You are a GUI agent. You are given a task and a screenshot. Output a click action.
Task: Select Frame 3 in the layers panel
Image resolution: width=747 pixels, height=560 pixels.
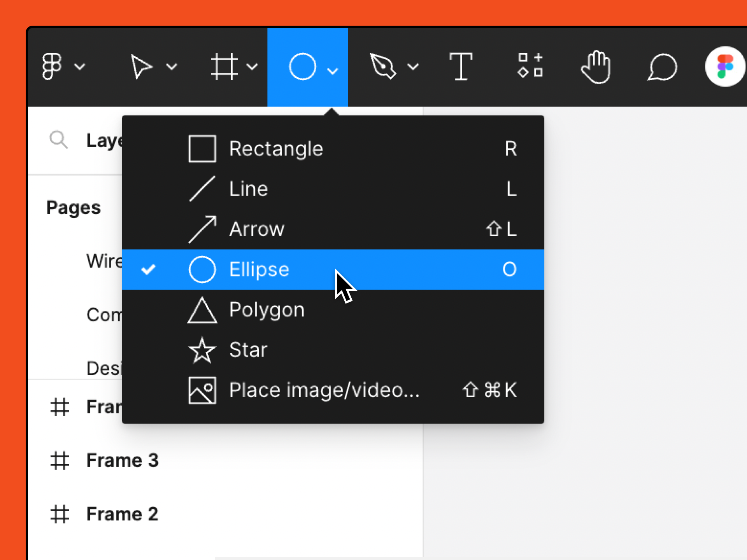click(123, 460)
